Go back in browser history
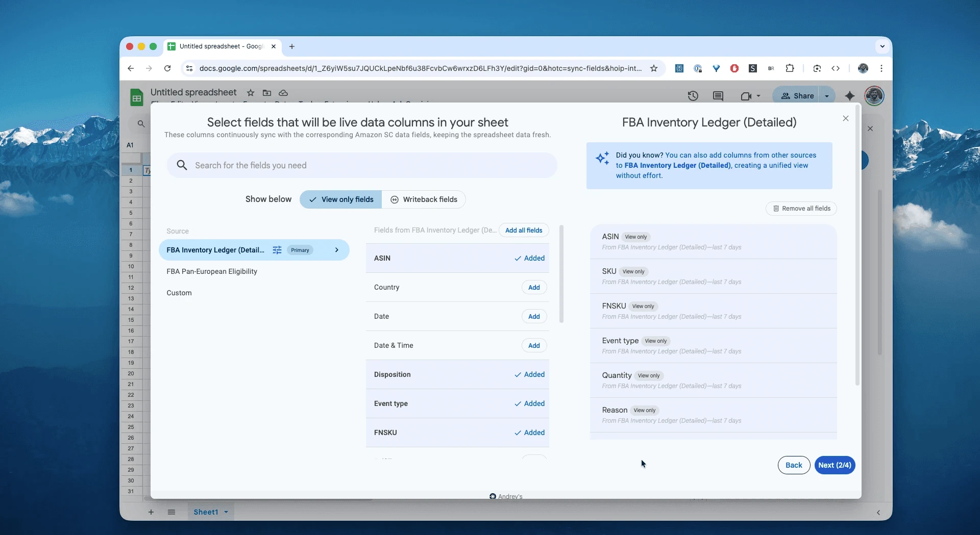Viewport: 980px width, 535px height. (x=131, y=68)
